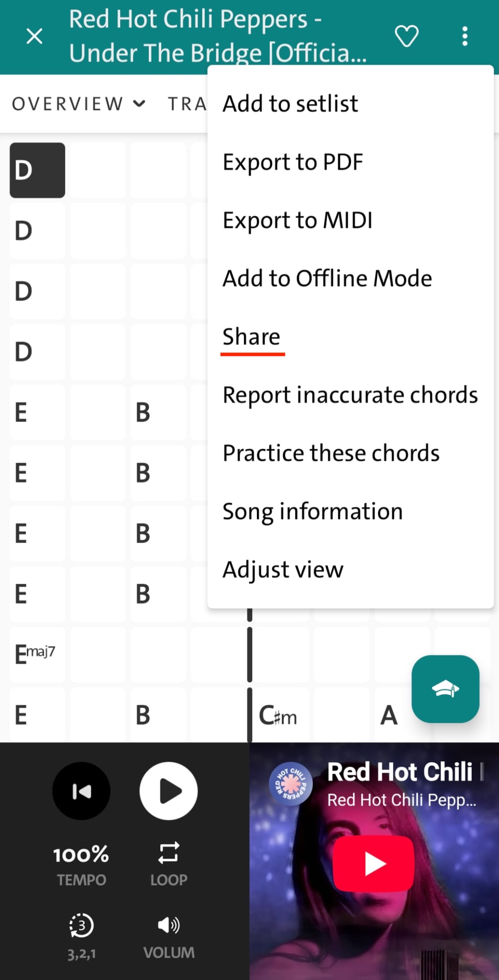
Task: Select Add to Offline Mode
Action: [x=350, y=278]
